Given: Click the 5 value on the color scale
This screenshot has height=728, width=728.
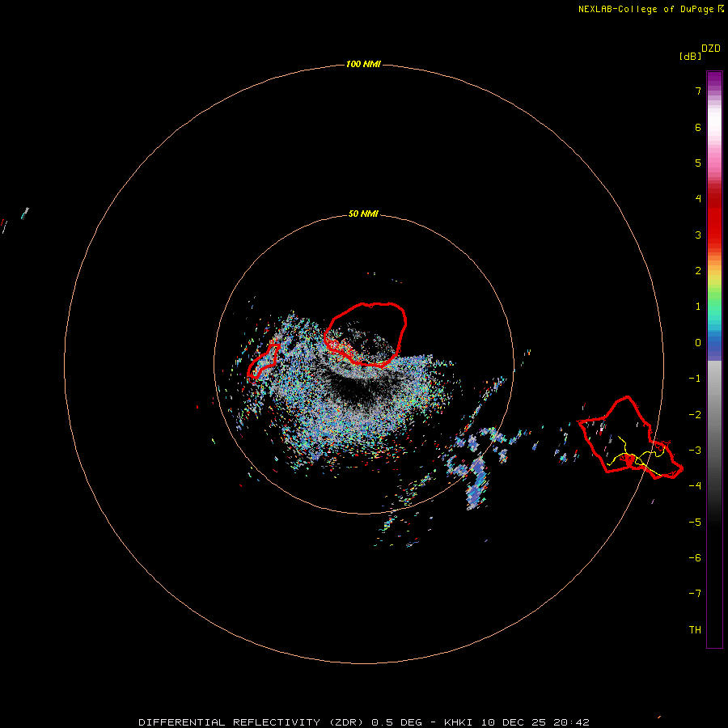Looking at the screenshot, I should [698, 163].
